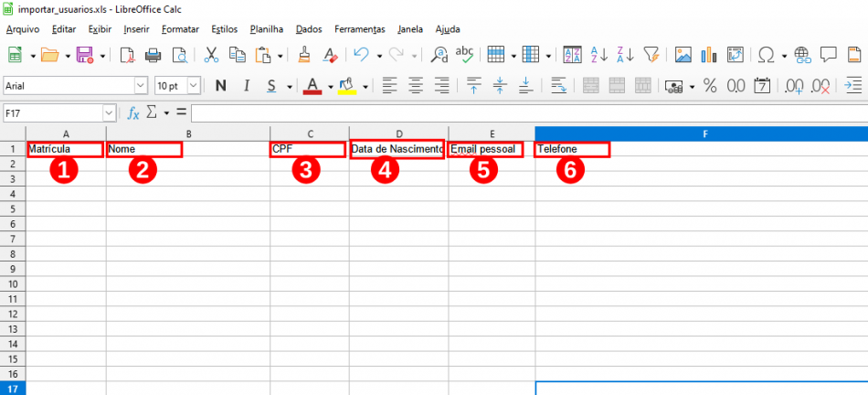
Task: Insert a chart
Action: [x=709, y=55]
